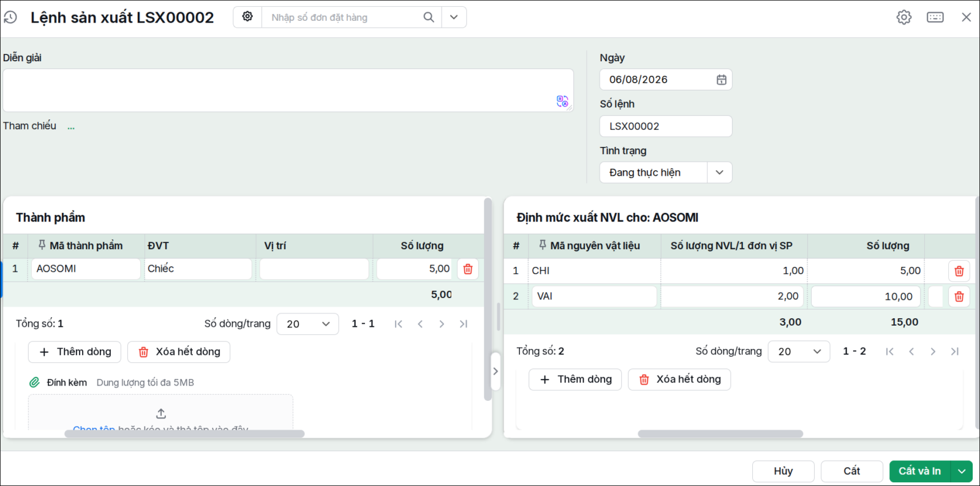Close the production order form
980x486 pixels.
[x=967, y=17]
